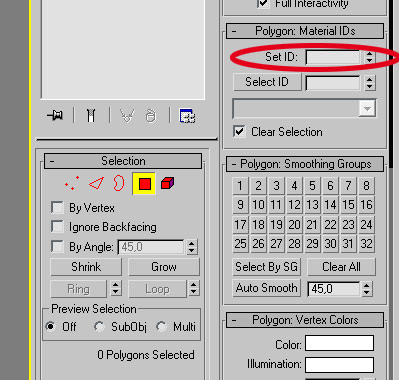
Task: Enable Ignore Backfacing checkbox
Action: 57,227
